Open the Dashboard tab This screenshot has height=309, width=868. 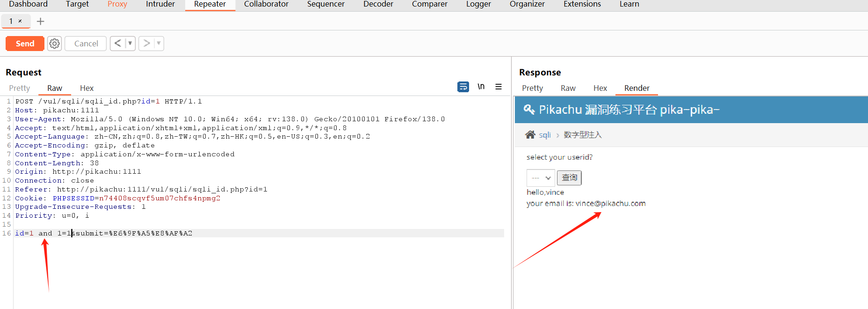tap(28, 4)
